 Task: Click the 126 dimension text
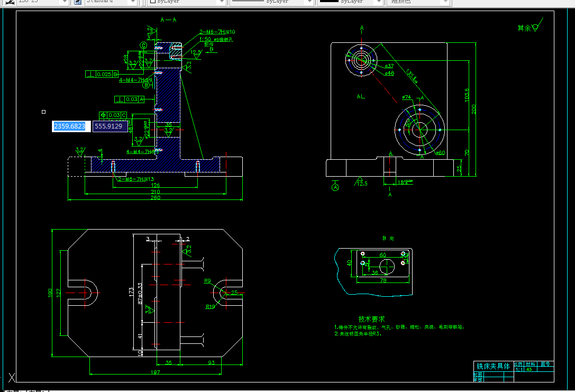(156, 186)
